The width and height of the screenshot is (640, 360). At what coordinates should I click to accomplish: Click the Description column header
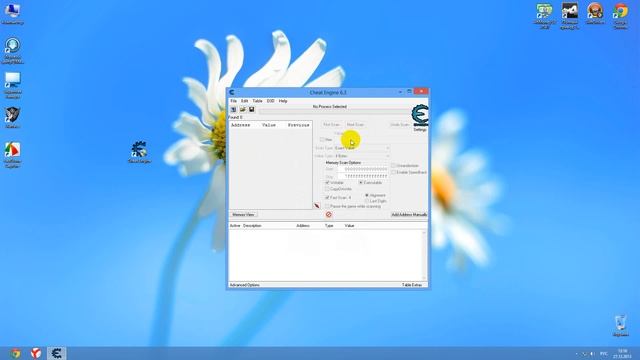tap(252, 226)
